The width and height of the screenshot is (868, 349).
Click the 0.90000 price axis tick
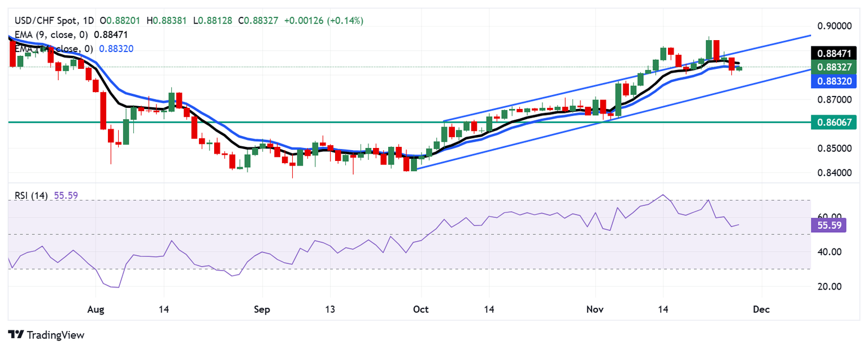[835, 27]
